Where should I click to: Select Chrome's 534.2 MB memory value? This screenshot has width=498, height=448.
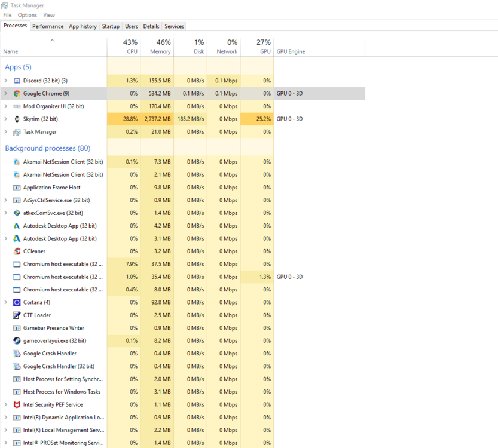157,94
